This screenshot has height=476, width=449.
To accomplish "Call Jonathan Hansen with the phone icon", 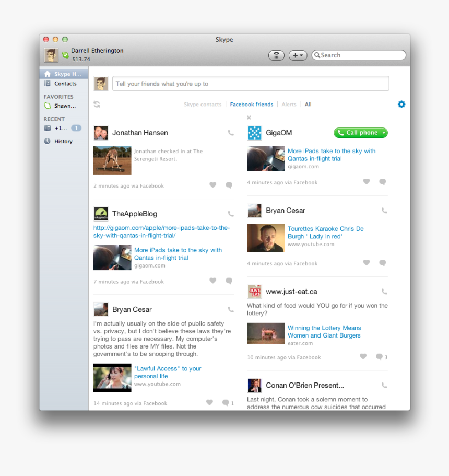I will (231, 133).
